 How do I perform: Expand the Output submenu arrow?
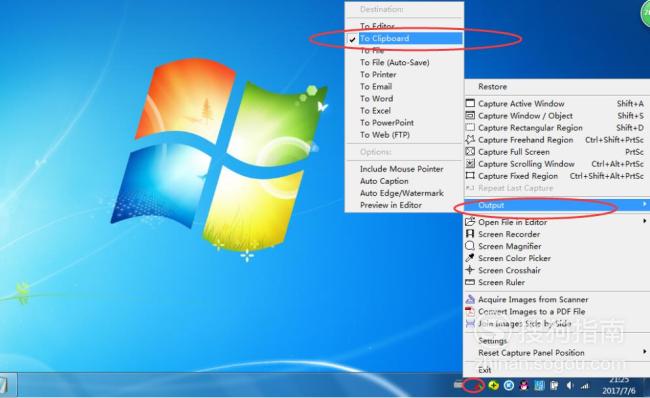[x=644, y=204]
